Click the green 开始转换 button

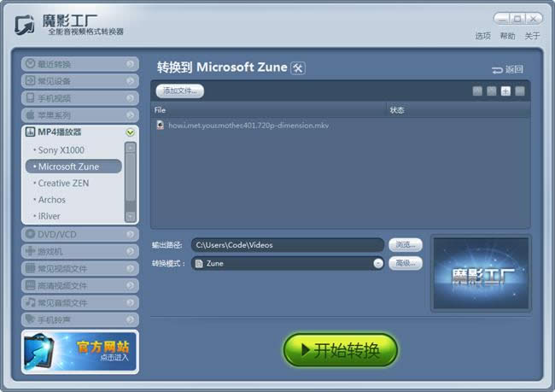[x=341, y=350]
